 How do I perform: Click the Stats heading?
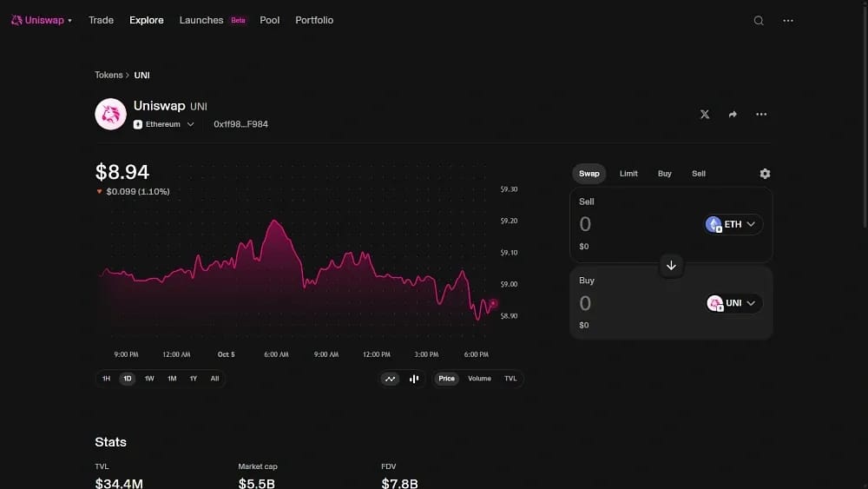pos(111,442)
